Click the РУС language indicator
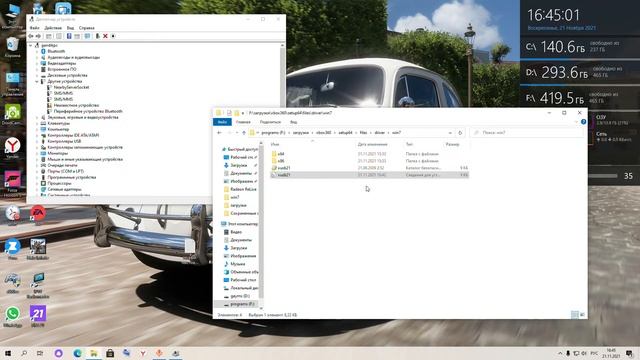Screen dimensions: 640x360 click(x=594, y=353)
